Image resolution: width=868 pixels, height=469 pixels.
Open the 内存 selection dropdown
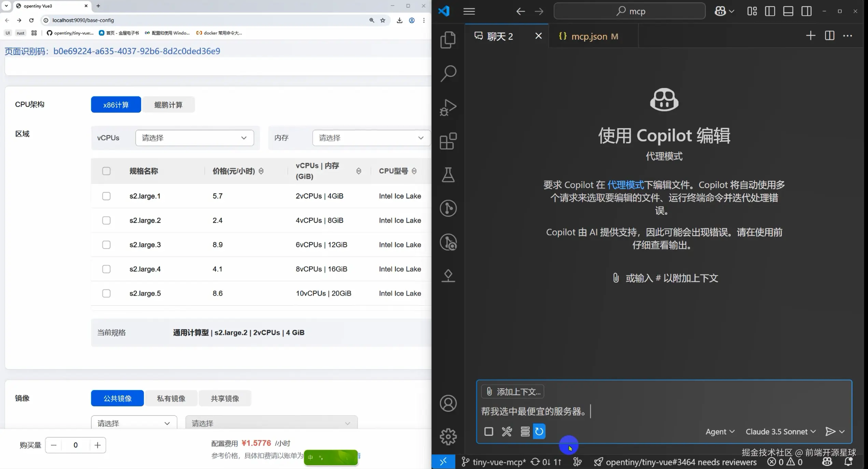pos(370,138)
